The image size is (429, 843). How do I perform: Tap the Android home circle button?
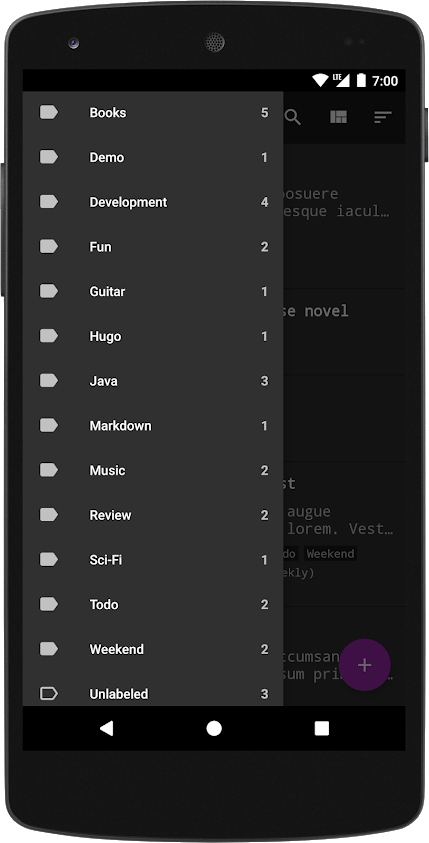coord(214,728)
